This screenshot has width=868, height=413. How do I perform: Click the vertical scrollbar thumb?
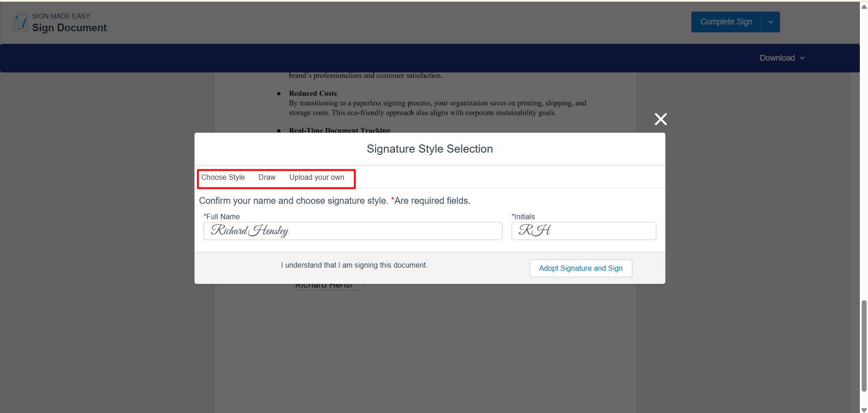point(864,345)
